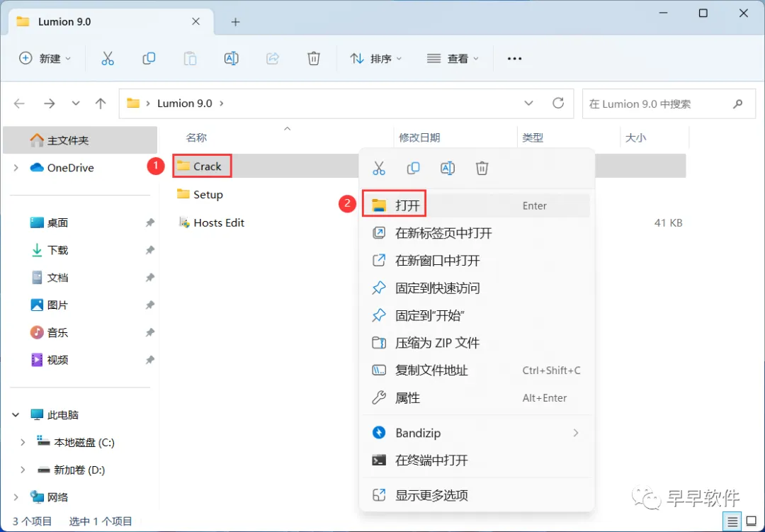Open 视频 in the sidebar
Viewport: 765px width, 532px height.
80,360
